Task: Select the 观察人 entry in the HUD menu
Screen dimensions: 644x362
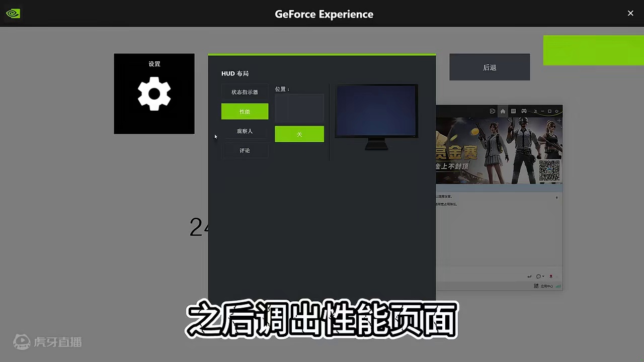Action: tap(245, 131)
